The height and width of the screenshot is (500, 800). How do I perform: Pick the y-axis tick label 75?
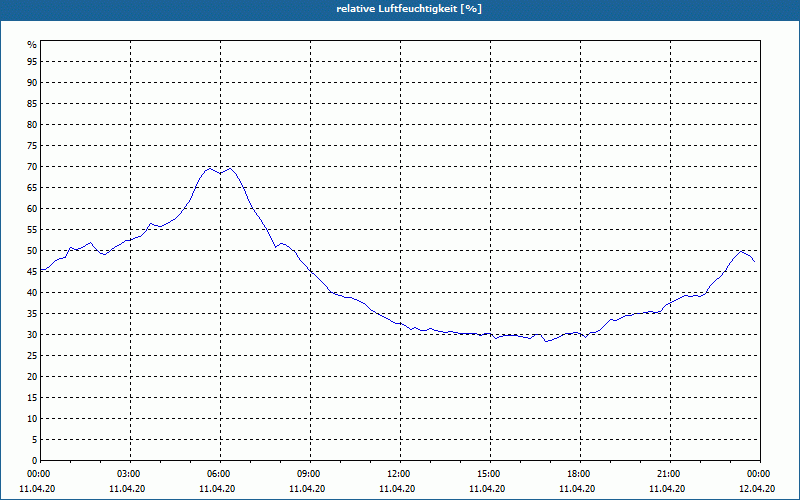32,146
